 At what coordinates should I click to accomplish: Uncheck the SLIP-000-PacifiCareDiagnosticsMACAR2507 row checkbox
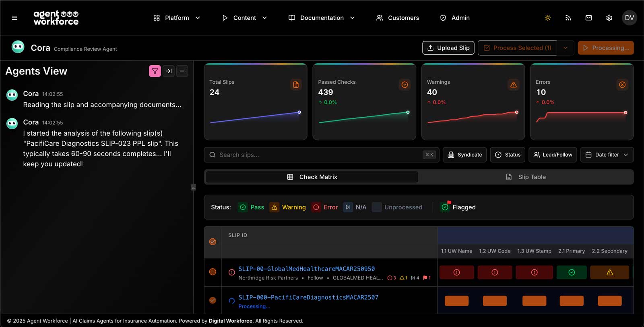(213, 300)
